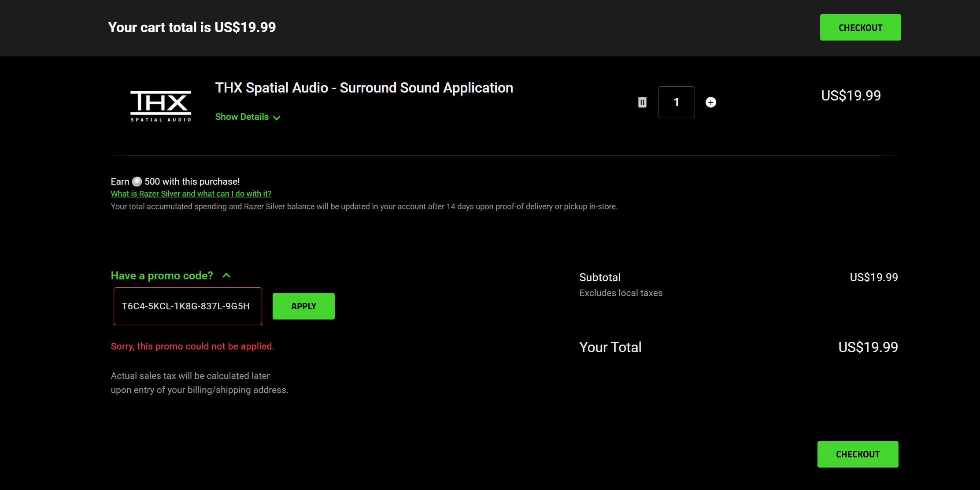Click the Subtotal amount US$19.99
The width and height of the screenshot is (980, 490).
pyautogui.click(x=873, y=277)
